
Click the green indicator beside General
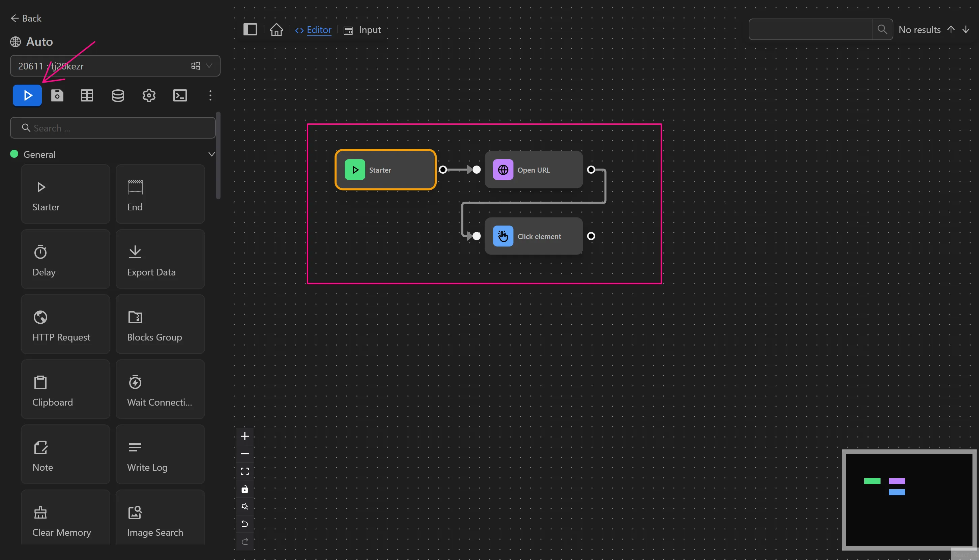tap(14, 153)
